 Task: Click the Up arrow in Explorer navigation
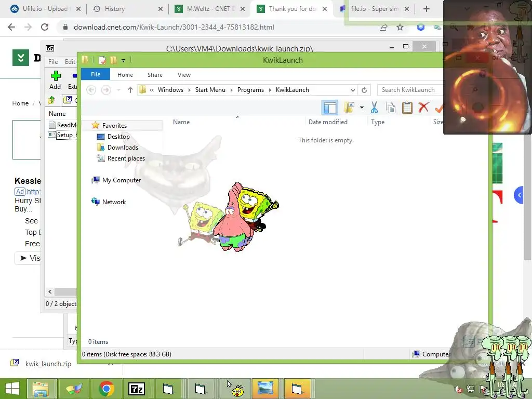coord(130,90)
